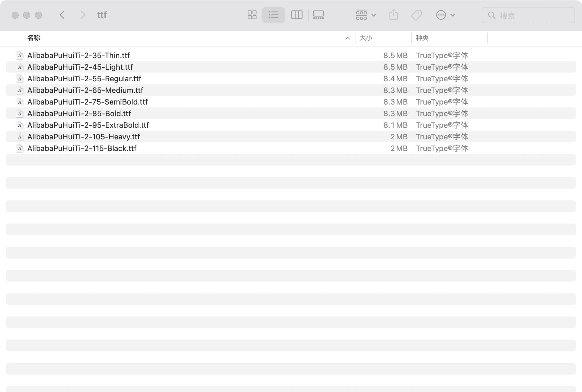Screen dimensions: 582x392
Task: Switch to icon grid view
Action: pyautogui.click(x=252, y=15)
